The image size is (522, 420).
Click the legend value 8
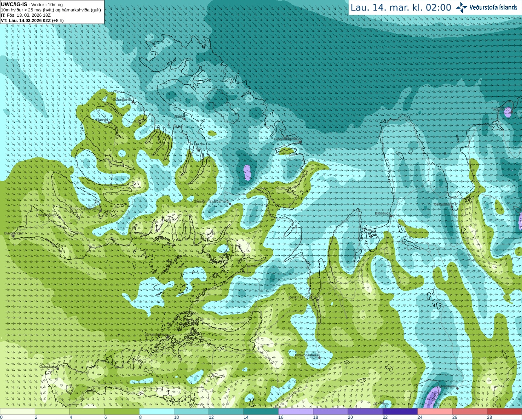(140, 417)
